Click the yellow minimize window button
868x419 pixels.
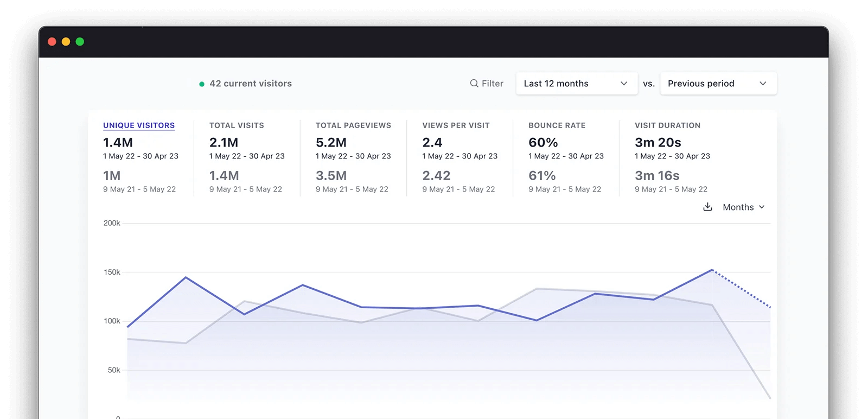pyautogui.click(x=66, y=42)
